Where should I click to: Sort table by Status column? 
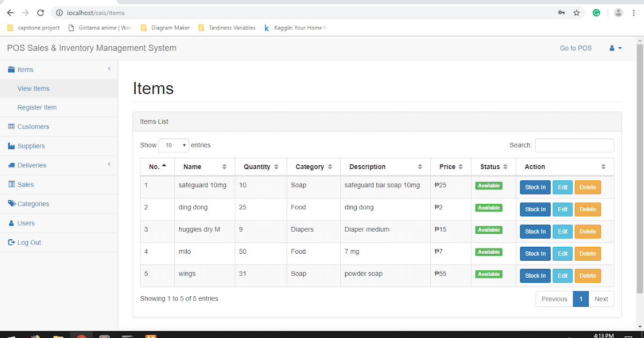coord(493,167)
